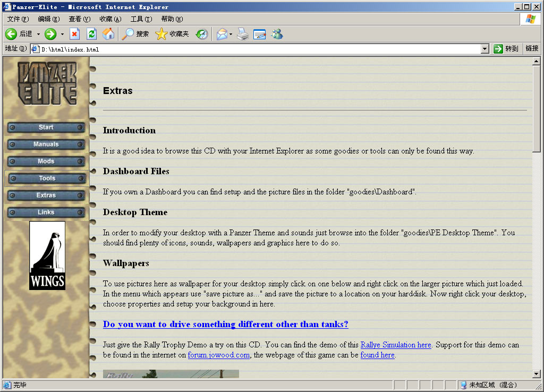Follow the 'found here' link

click(x=378, y=355)
